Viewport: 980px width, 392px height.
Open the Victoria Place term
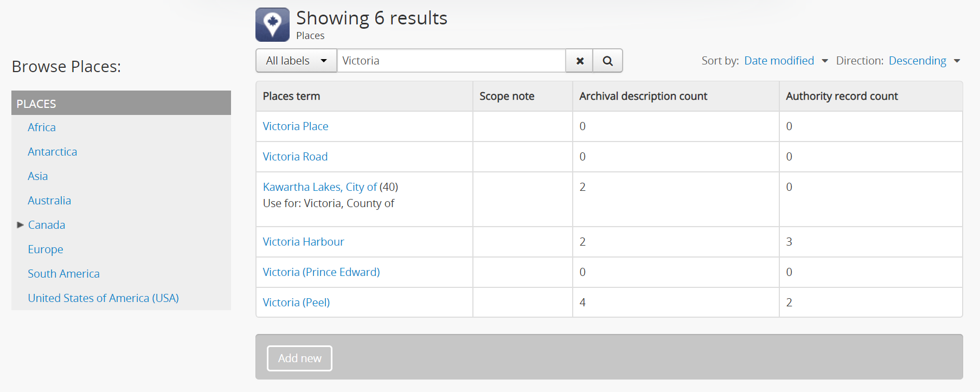[x=295, y=126]
